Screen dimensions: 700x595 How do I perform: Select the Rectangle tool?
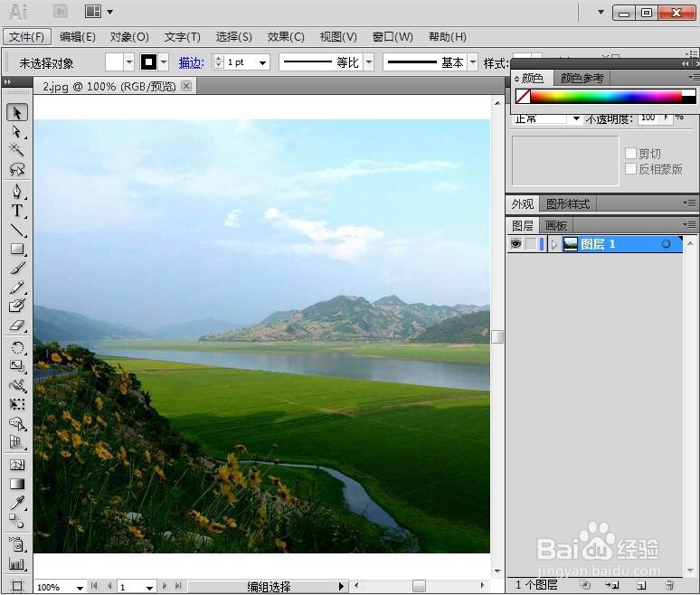click(17, 249)
